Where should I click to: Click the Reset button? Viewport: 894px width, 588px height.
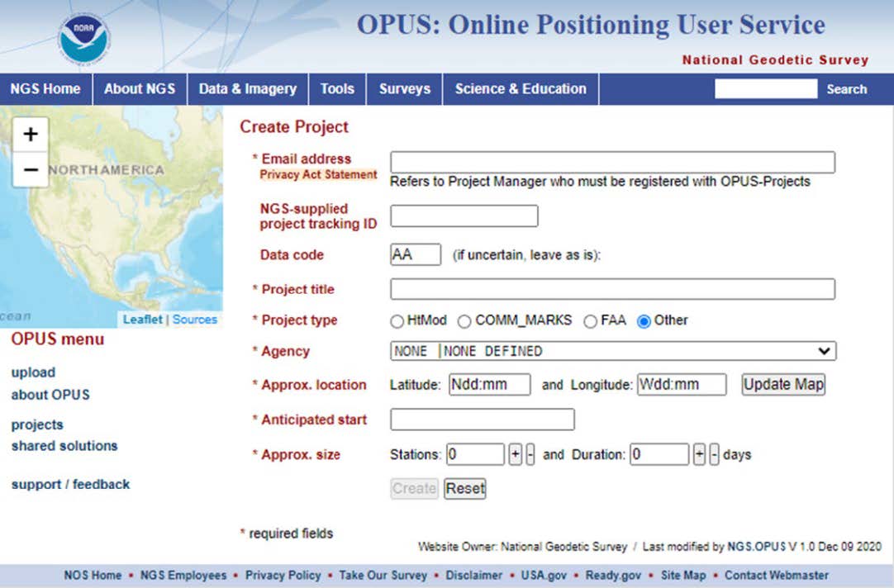coord(465,488)
